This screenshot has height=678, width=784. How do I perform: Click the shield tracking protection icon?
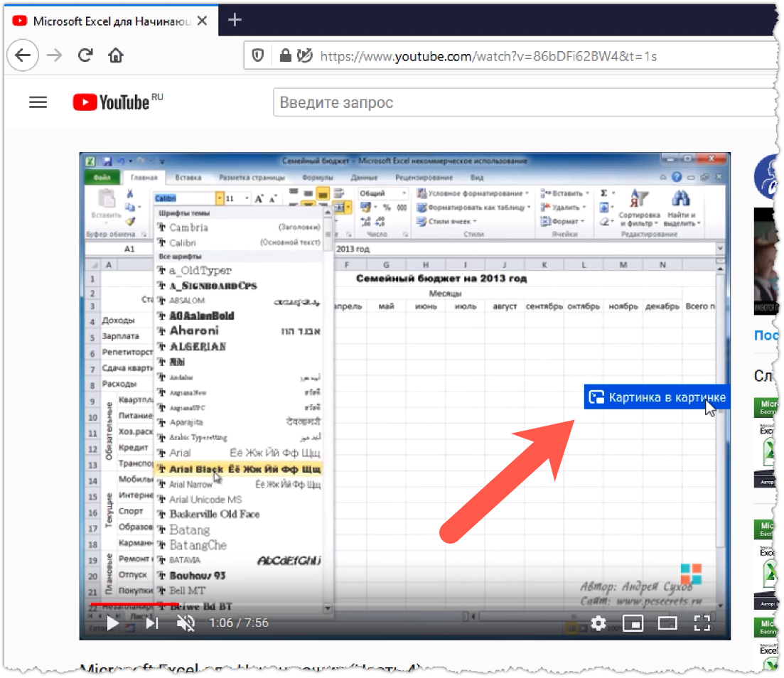pyautogui.click(x=257, y=55)
